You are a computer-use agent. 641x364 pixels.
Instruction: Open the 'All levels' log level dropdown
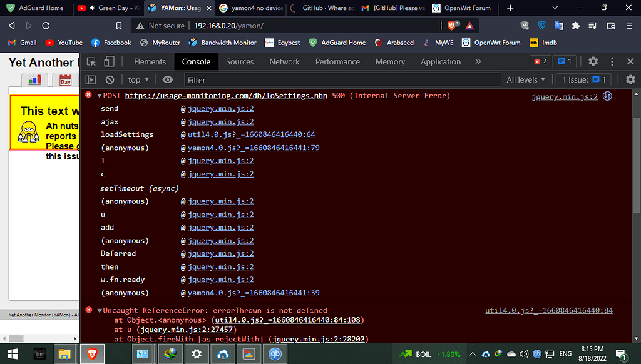pos(526,80)
